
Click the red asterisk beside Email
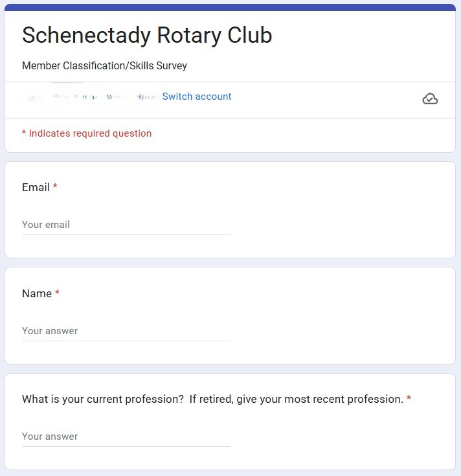coord(55,186)
